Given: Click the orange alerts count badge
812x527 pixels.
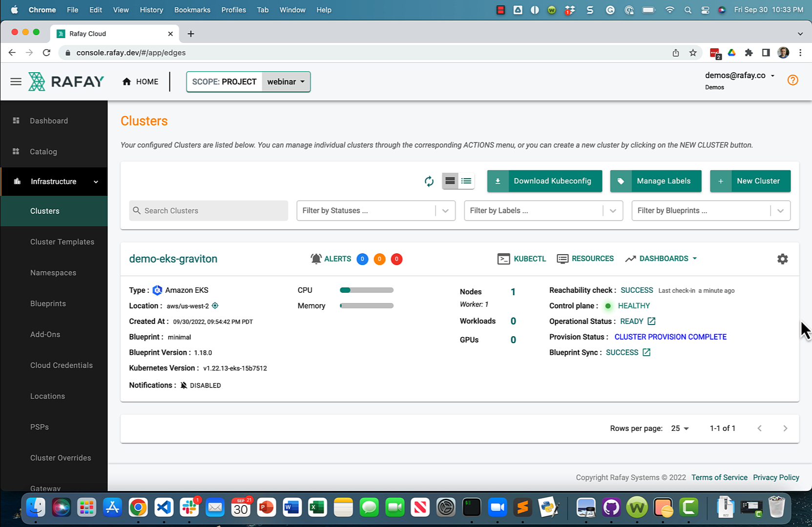Looking at the screenshot, I should [379, 259].
